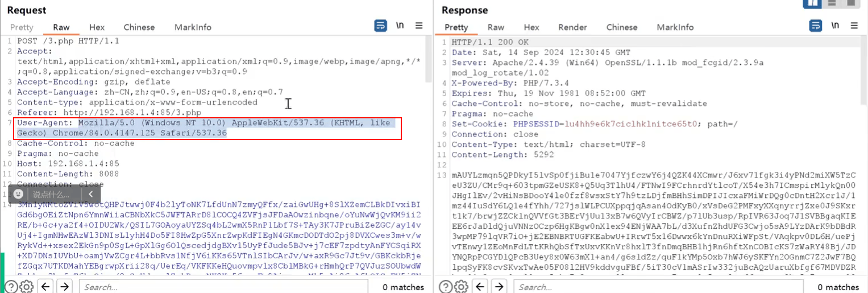Open Request search help icon

[x=11, y=287]
